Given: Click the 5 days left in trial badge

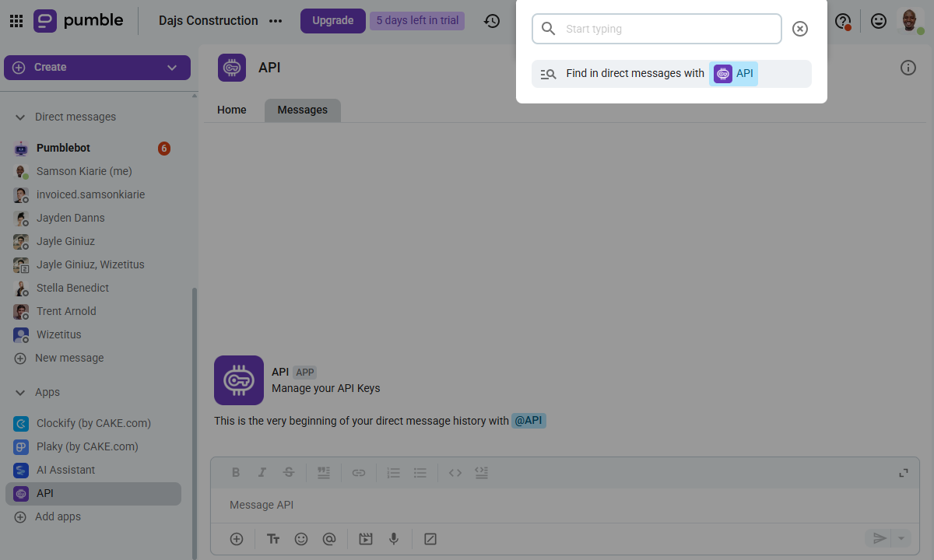Looking at the screenshot, I should [x=417, y=21].
